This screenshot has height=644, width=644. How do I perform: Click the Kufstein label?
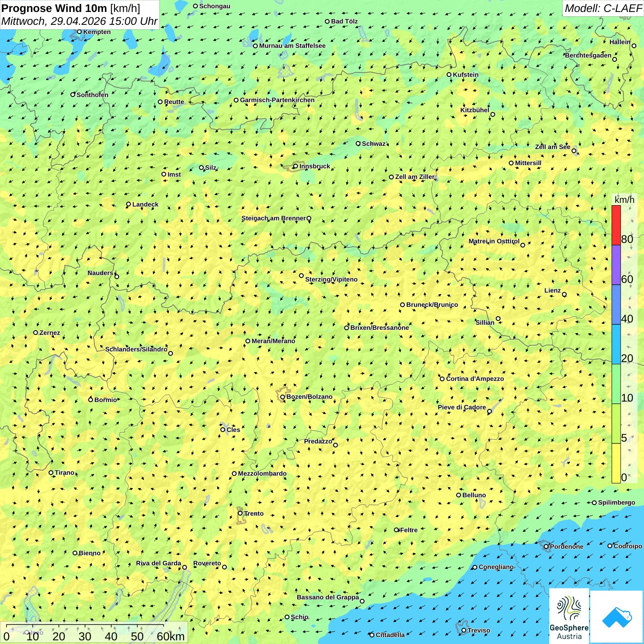point(466,75)
